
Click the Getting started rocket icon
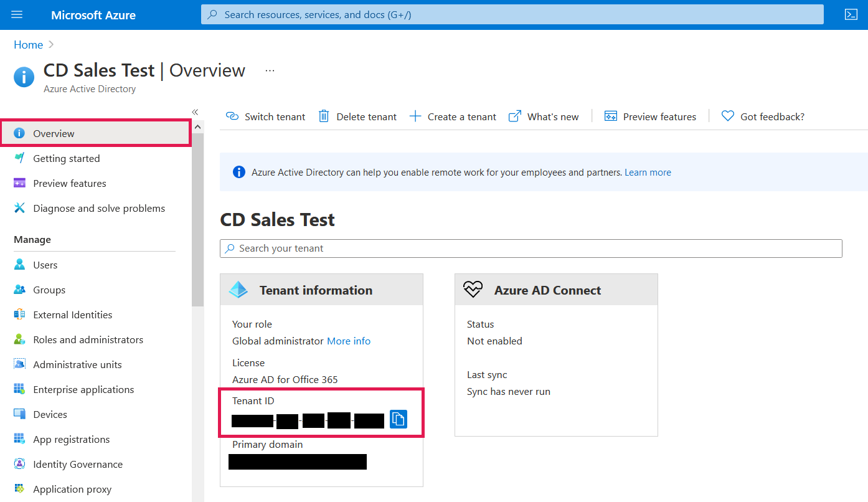(x=20, y=158)
